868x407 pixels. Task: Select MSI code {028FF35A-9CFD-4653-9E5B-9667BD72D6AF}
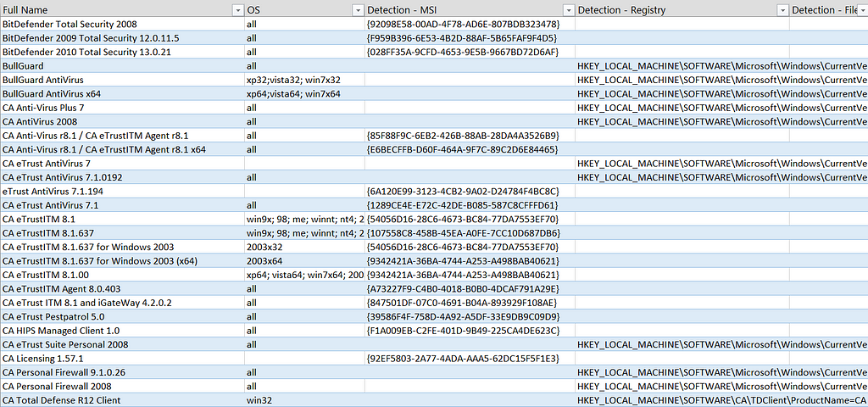[470, 52]
